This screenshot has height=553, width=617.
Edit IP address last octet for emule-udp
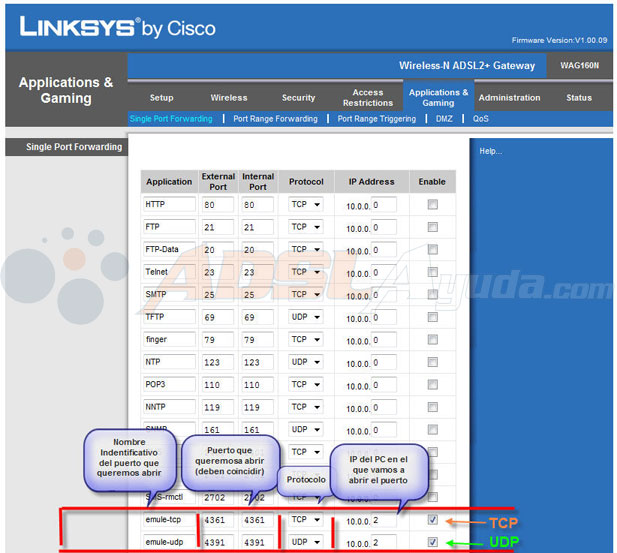pos(383,542)
